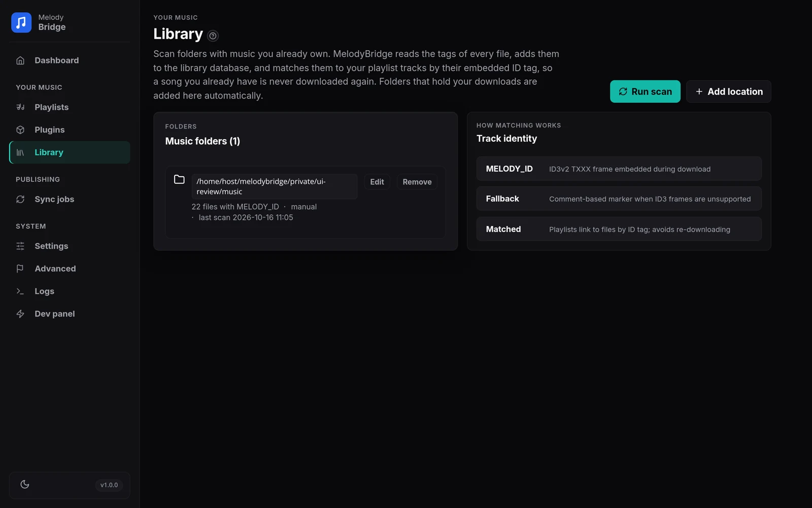
Task: Click the MELODY_ID track identity row
Action: (619, 169)
